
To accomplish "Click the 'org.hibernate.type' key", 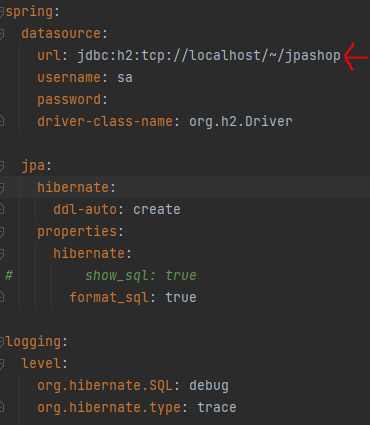I will [109, 408].
